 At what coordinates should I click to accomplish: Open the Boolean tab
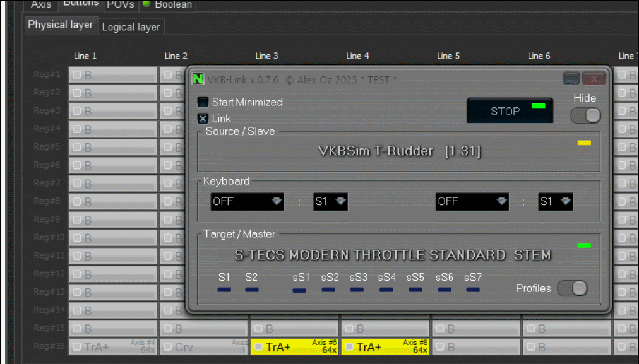168,5
